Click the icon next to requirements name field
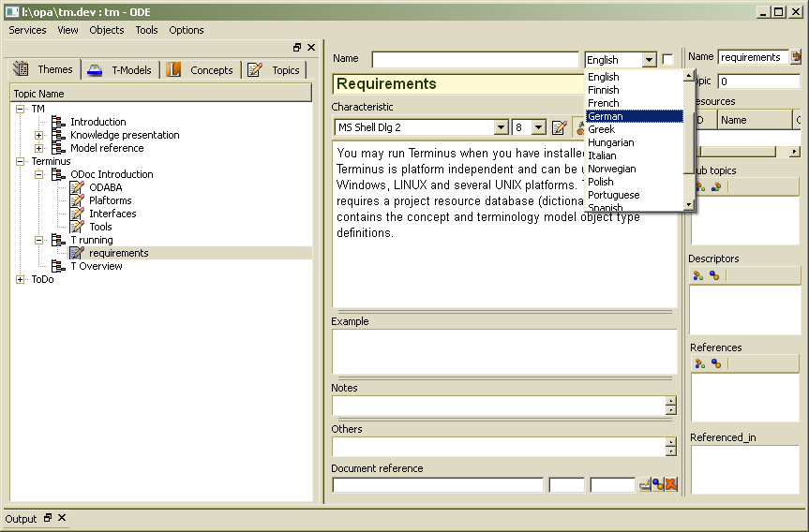Image resolution: width=809 pixels, height=532 pixels. click(796, 57)
